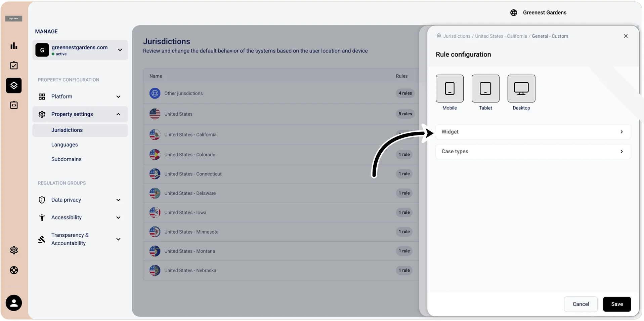The width and height of the screenshot is (644, 321).
Task: Click the Colorado flag icon
Action: 155,155
